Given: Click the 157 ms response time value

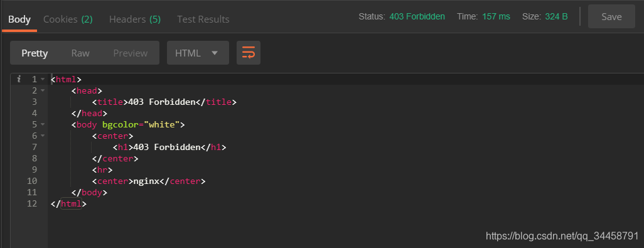Looking at the screenshot, I should [496, 17].
